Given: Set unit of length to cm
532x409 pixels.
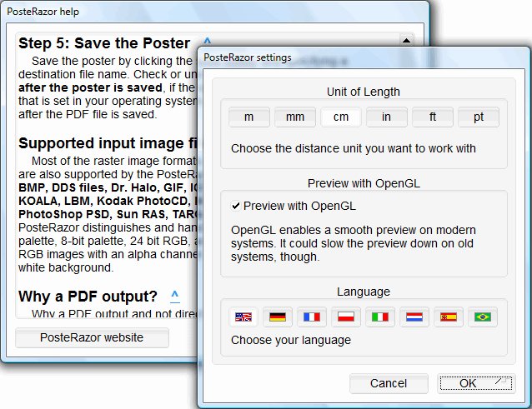Looking at the screenshot, I should [x=341, y=117].
